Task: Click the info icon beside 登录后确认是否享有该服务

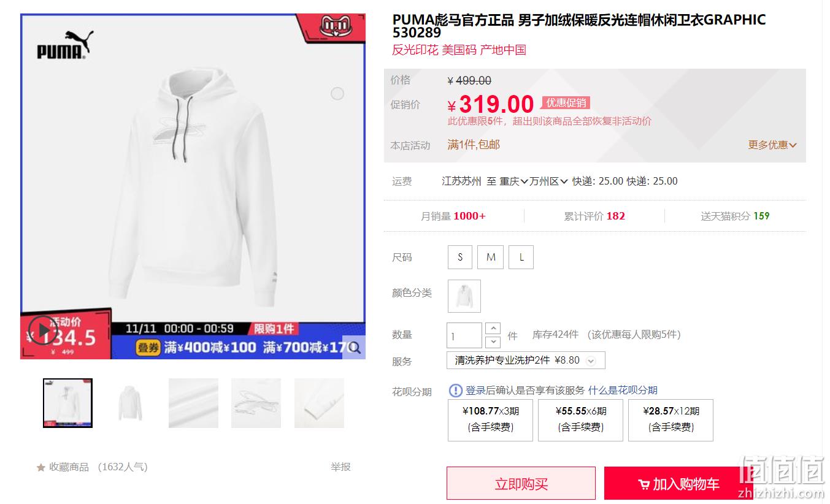Action: 456,390
